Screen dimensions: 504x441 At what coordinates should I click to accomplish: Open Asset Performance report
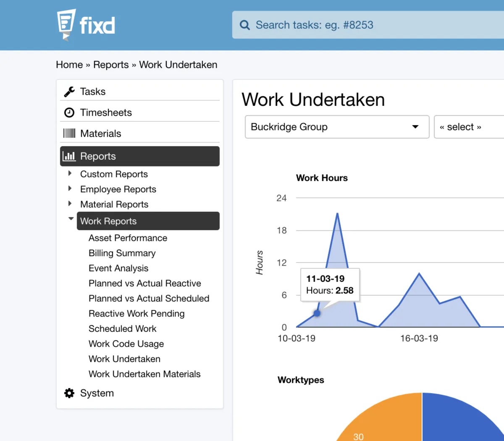tap(128, 238)
